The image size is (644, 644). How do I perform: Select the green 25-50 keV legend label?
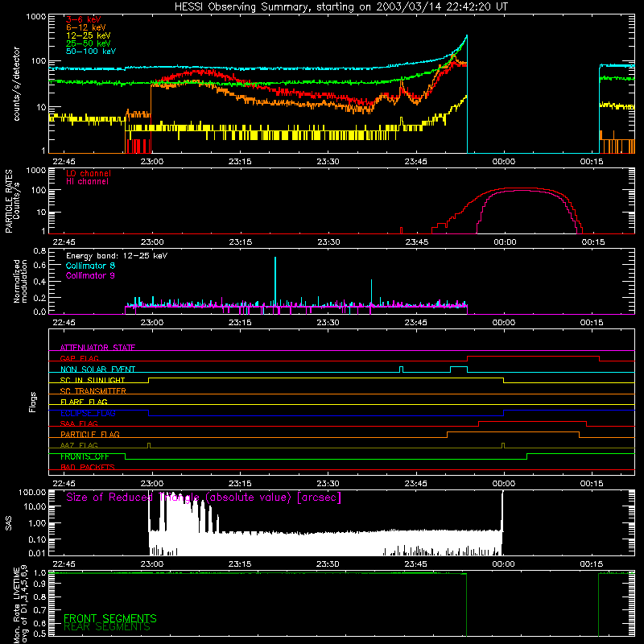89,43
